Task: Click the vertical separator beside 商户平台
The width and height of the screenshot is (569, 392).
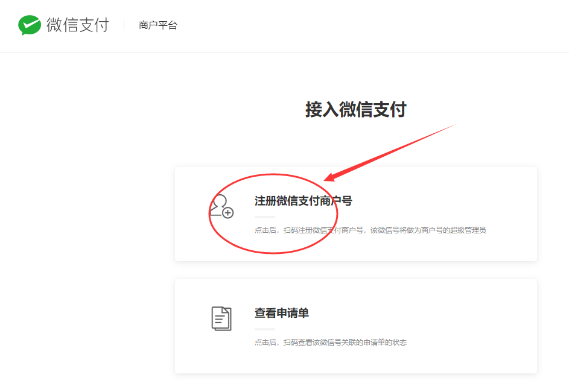Action: coord(124,25)
